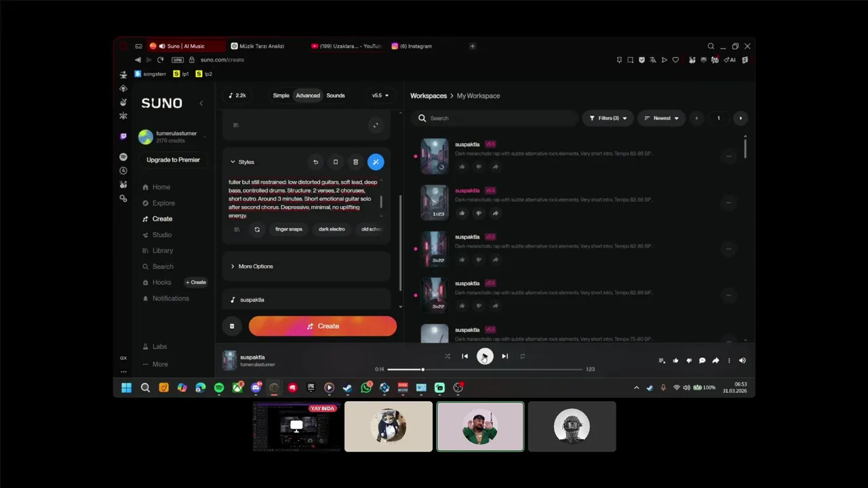Open the tumerulasturner account menu
The image size is (868, 488).
coord(174,137)
